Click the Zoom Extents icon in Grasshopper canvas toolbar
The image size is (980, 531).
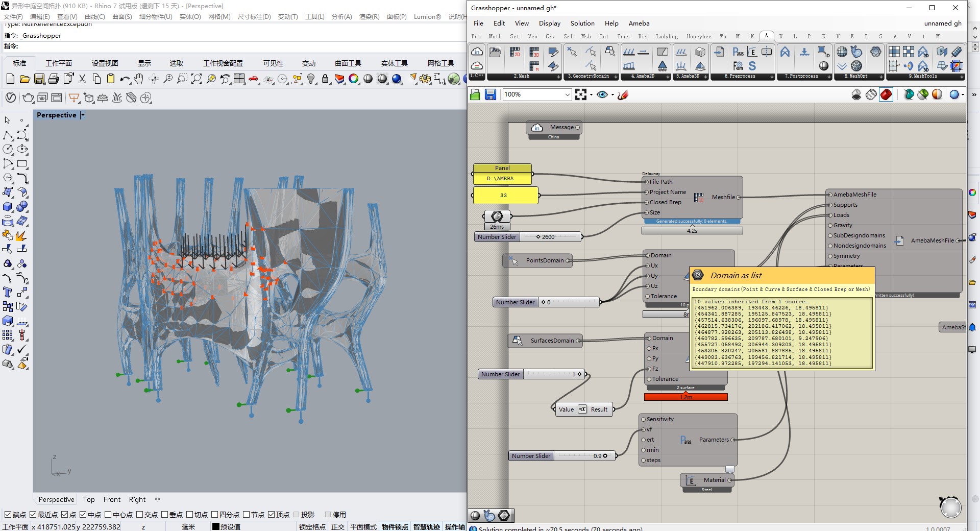[581, 94]
